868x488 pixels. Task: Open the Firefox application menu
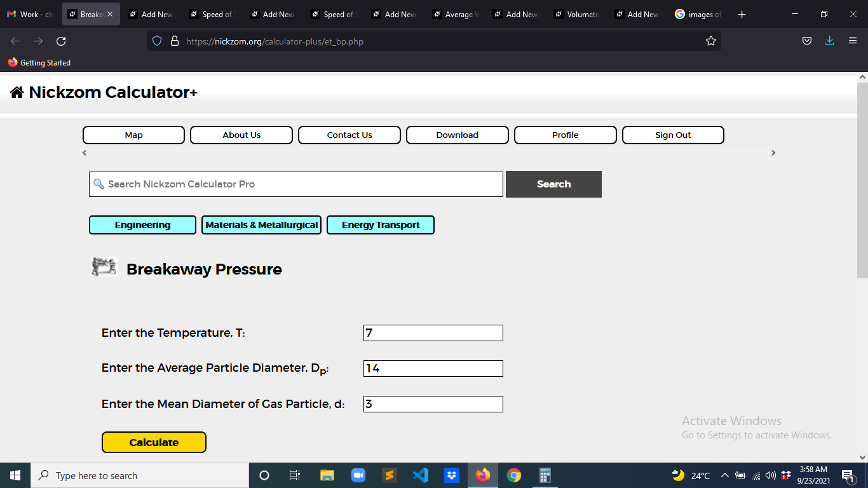[x=853, y=41]
